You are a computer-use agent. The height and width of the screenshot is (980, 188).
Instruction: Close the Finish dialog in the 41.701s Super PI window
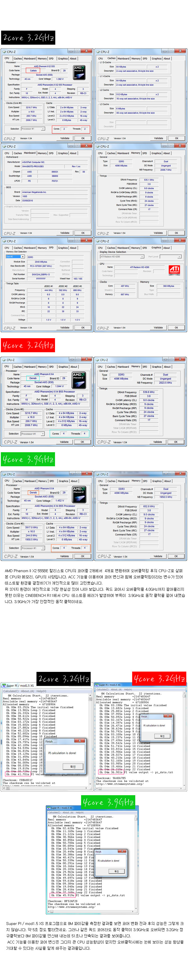click(80, 741)
